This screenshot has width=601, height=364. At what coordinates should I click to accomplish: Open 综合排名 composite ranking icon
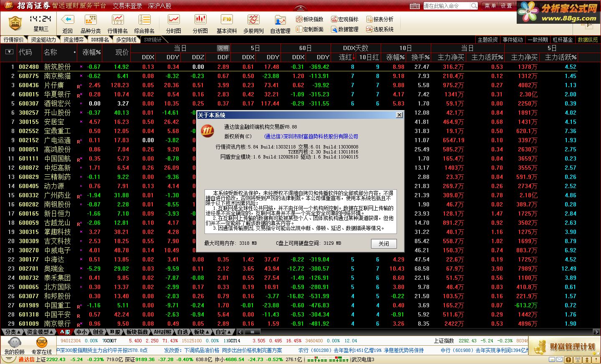144,20
